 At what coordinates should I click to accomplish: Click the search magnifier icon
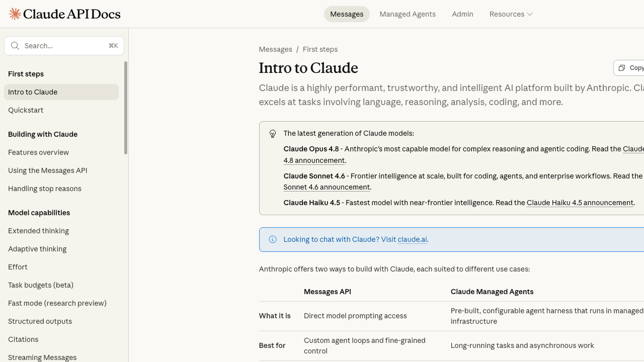click(x=15, y=46)
